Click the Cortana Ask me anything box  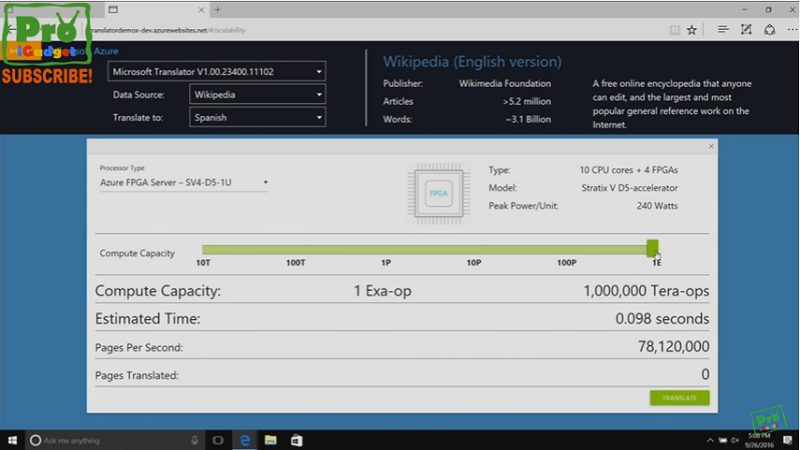115,440
